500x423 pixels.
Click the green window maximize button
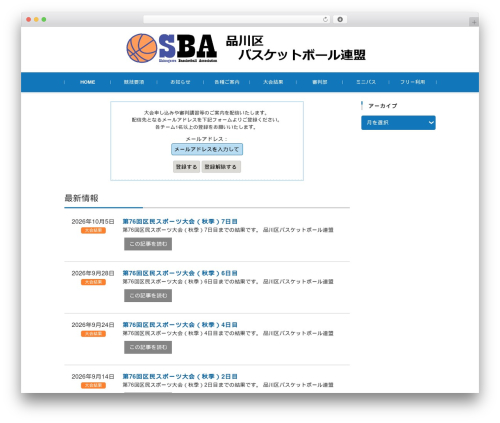[44, 19]
